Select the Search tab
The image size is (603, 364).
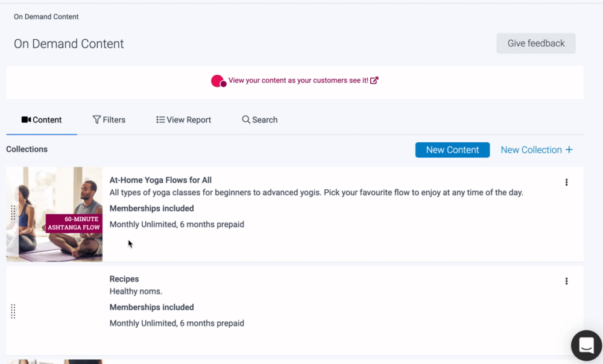tap(260, 120)
